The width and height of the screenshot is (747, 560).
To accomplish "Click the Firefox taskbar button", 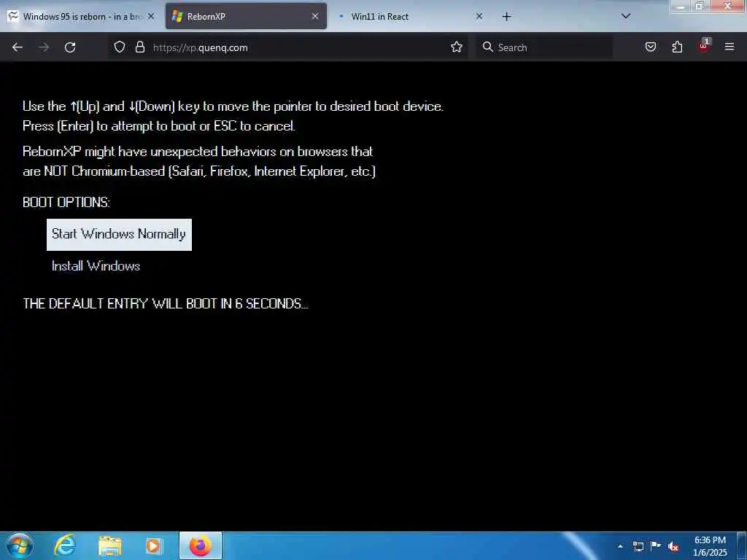I will pos(201,545).
